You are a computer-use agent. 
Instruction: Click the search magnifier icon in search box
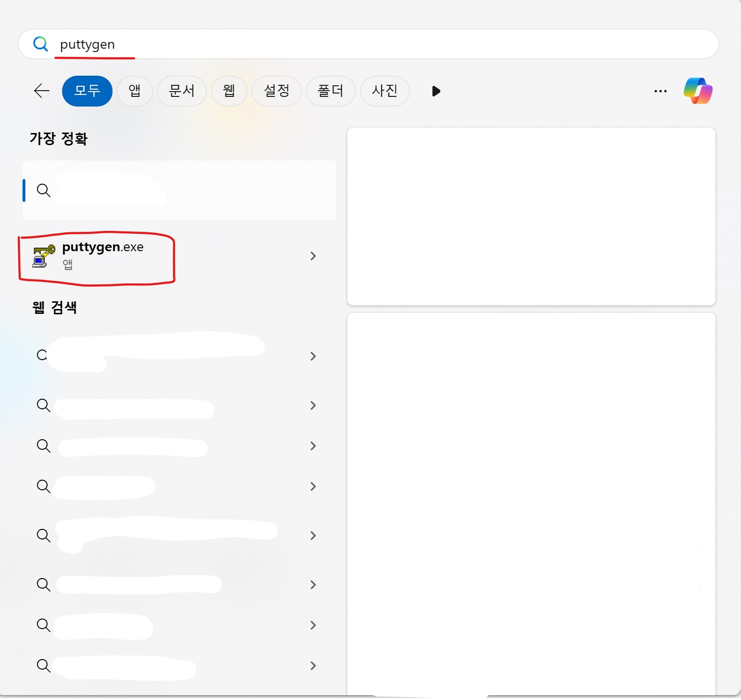coord(40,44)
